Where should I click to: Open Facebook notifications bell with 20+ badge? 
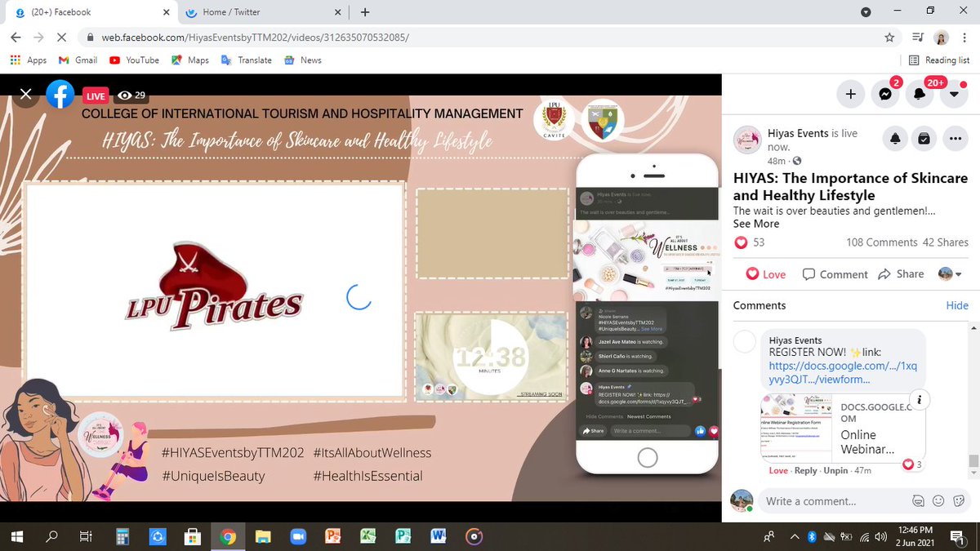coord(920,95)
